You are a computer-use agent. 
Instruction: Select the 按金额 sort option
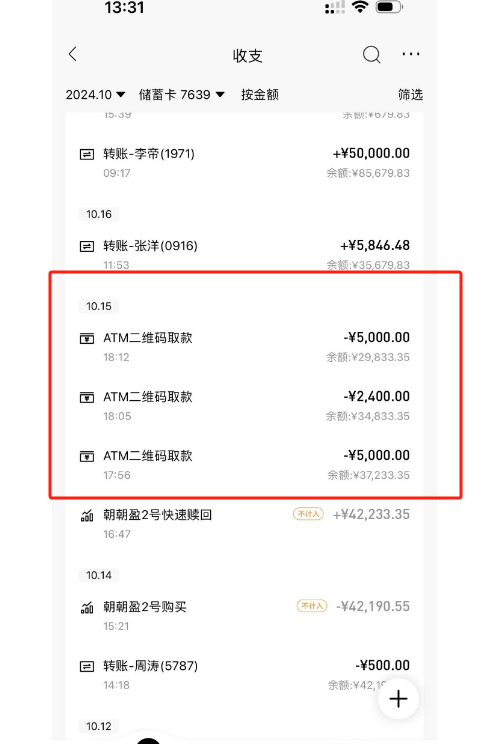tap(260, 95)
